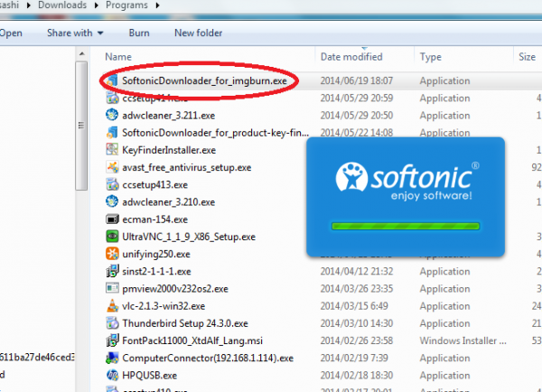Select the KeyFinderInstaller.exe icon
Screen dimensions: 542x392
coord(112,150)
